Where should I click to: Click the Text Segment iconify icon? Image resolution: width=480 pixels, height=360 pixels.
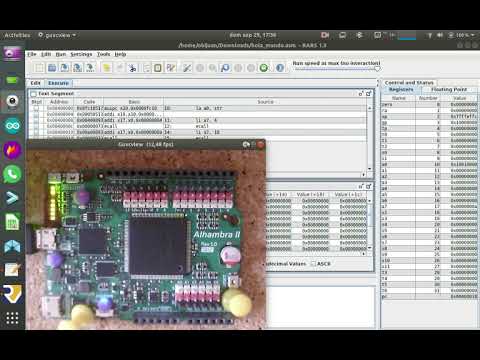coord(361,94)
